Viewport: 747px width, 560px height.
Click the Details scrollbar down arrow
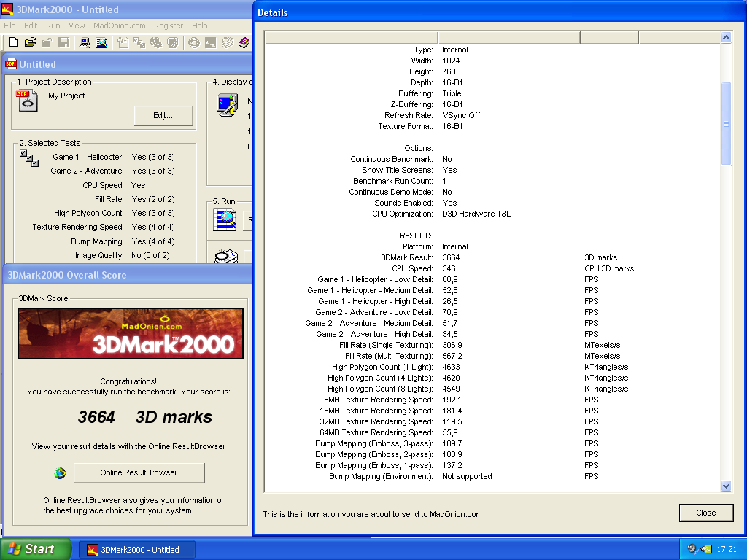pyautogui.click(x=726, y=486)
